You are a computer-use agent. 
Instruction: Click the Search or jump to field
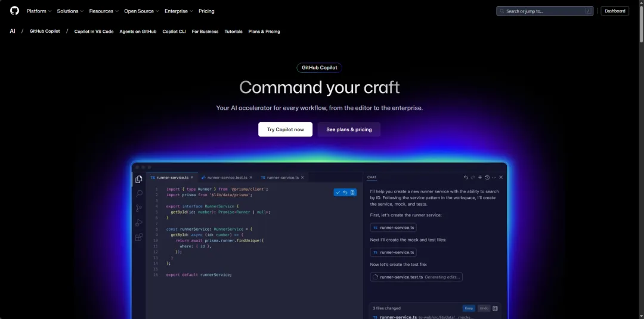pyautogui.click(x=545, y=11)
